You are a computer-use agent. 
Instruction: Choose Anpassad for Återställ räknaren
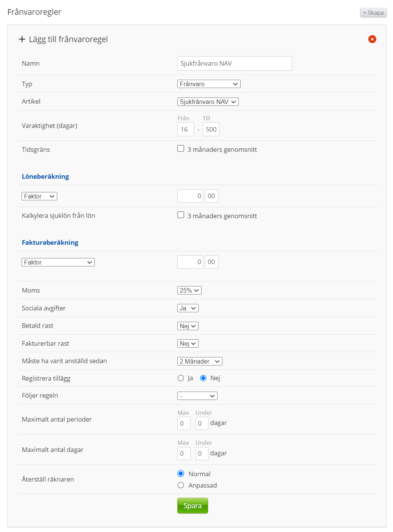coord(181,485)
